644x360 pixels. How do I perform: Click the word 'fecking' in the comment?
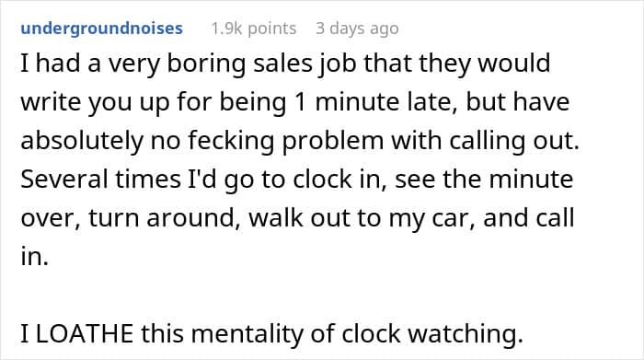[x=231, y=141]
